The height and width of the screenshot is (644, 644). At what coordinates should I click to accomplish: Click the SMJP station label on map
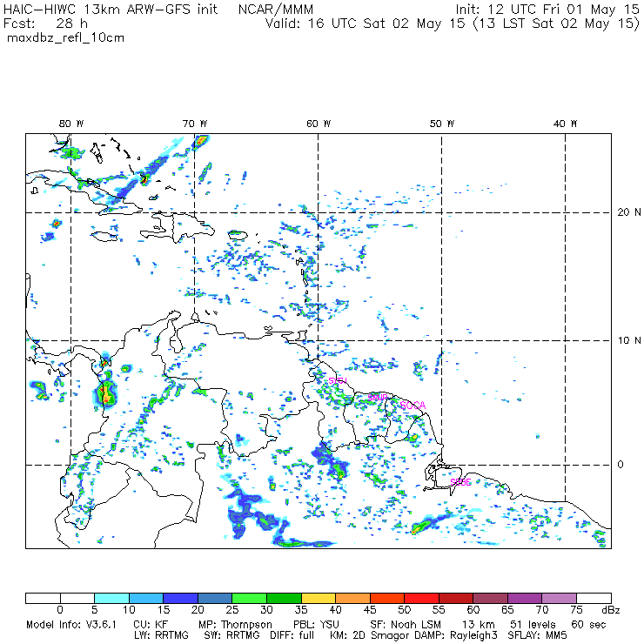378,397
